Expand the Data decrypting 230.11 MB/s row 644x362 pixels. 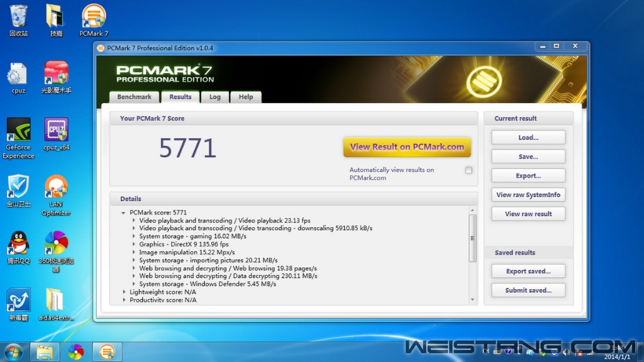133,277
